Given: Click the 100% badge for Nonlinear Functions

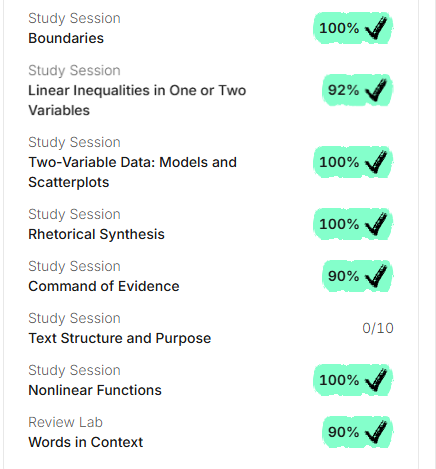Looking at the screenshot, I should pyautogui.click(x=353, y=380).
